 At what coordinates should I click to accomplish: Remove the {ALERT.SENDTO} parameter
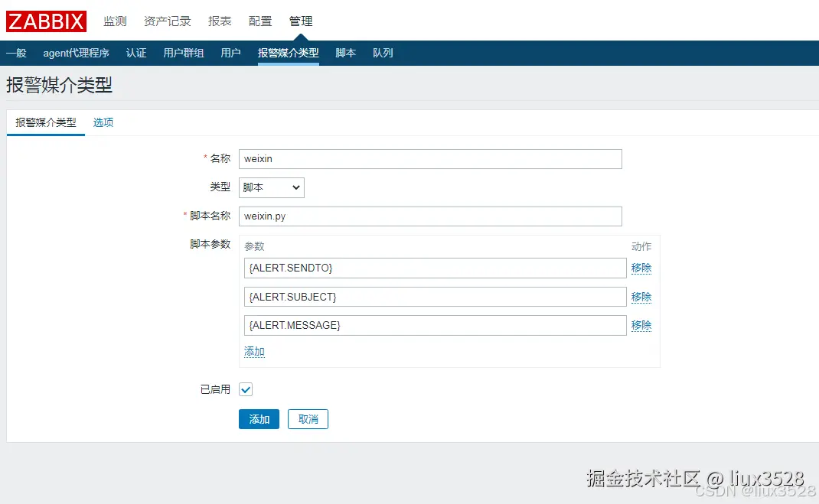click(x=641, y=268)
